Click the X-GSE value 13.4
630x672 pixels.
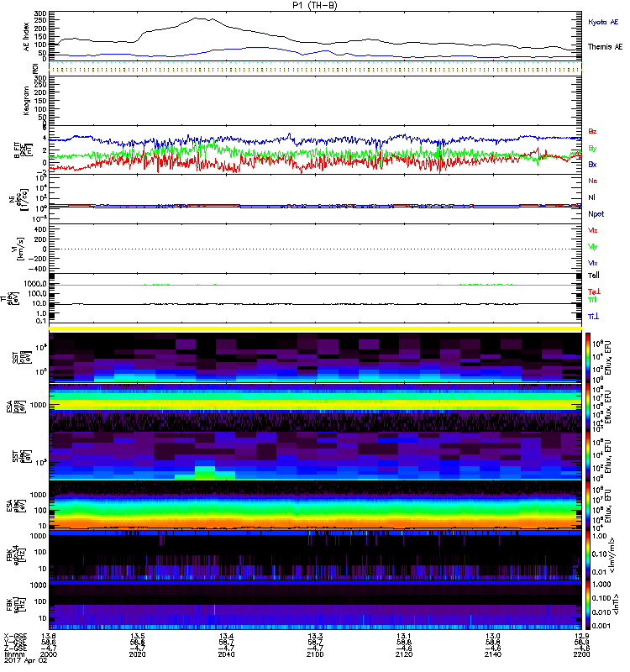pos(226,636)
